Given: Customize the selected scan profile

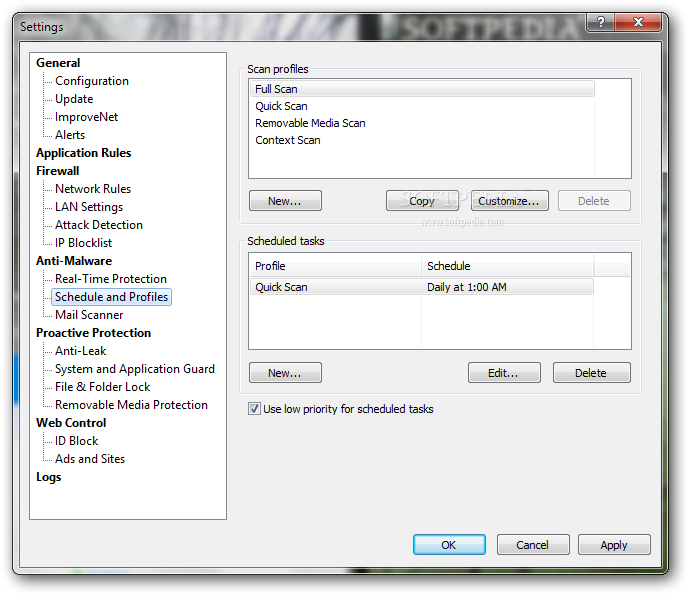Looking at the screenshot, I should click(510, 201).
